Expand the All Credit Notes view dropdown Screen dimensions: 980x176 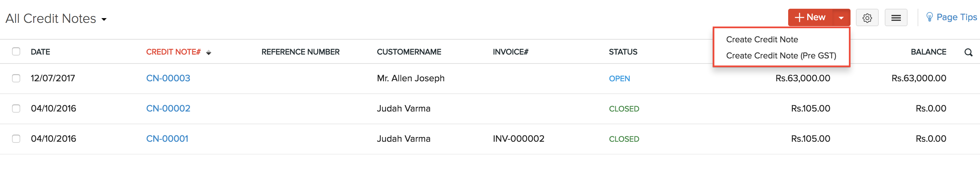click(x=104, y=19)
